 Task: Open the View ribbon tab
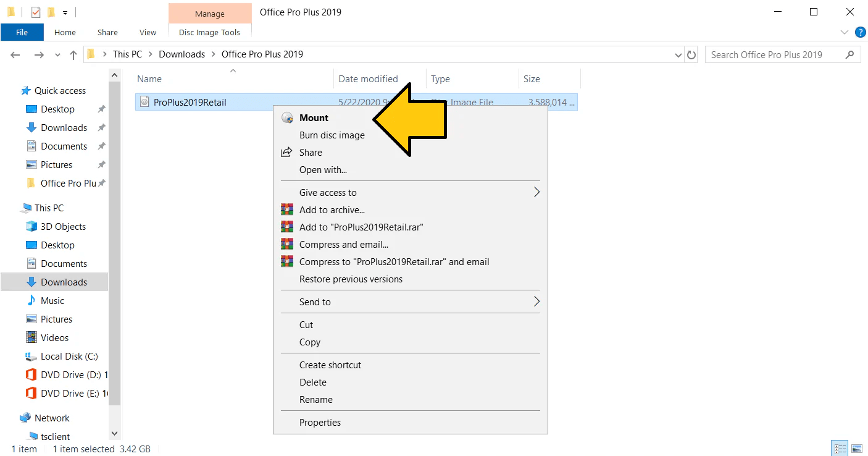point(148,32)
